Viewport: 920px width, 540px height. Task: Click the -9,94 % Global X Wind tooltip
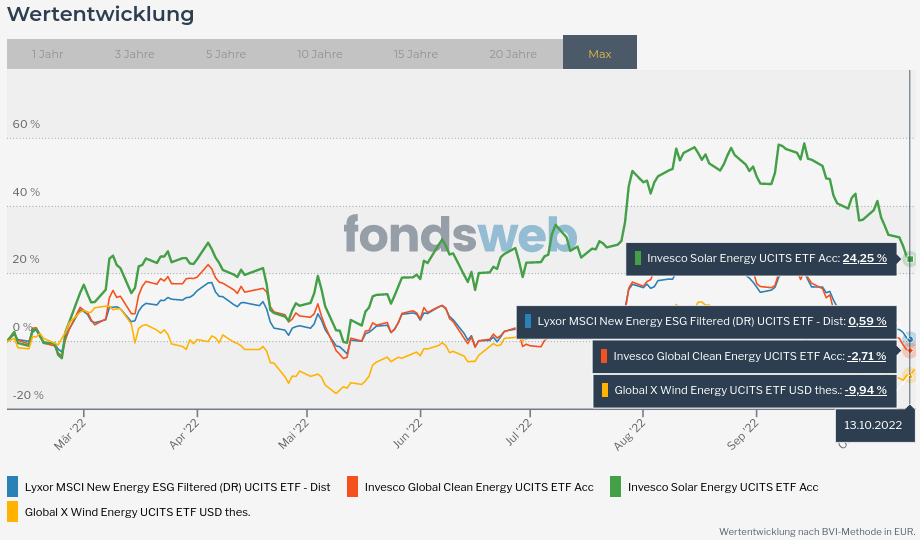pyautogui.click(x=865, y=391)
